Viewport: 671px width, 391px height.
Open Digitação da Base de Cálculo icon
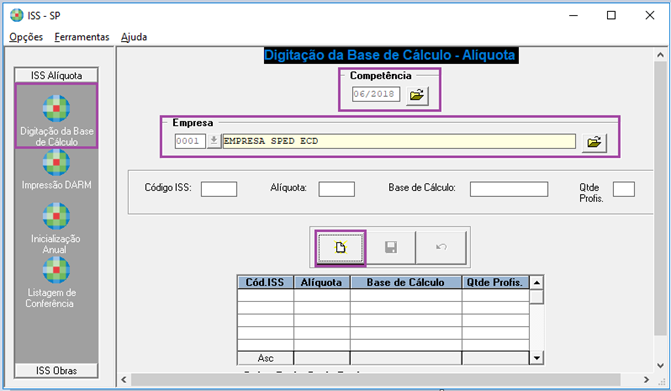click(56, 108)
